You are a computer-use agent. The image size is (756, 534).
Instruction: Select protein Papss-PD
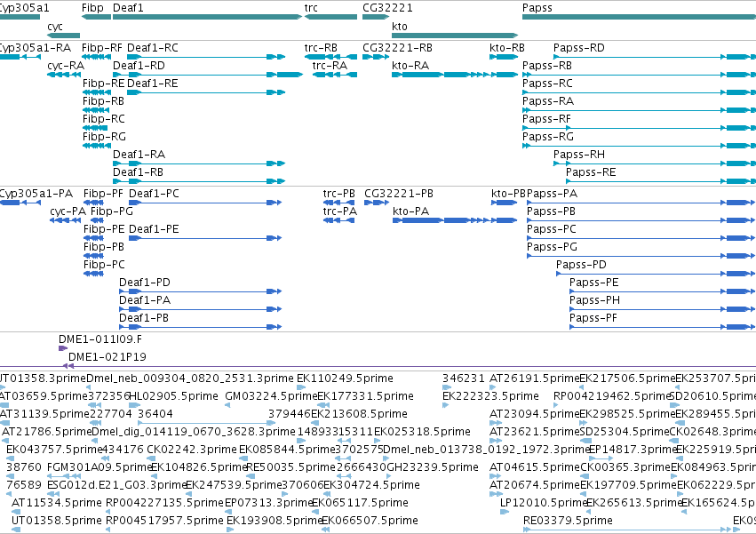click(656, 274)
